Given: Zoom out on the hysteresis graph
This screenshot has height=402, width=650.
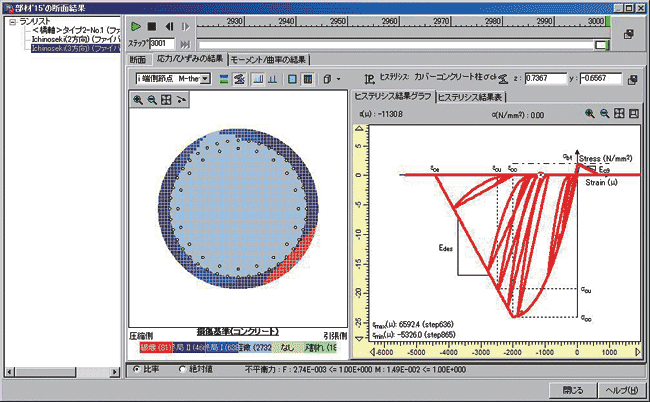Looking at the screenshot, I should [604, 114].
